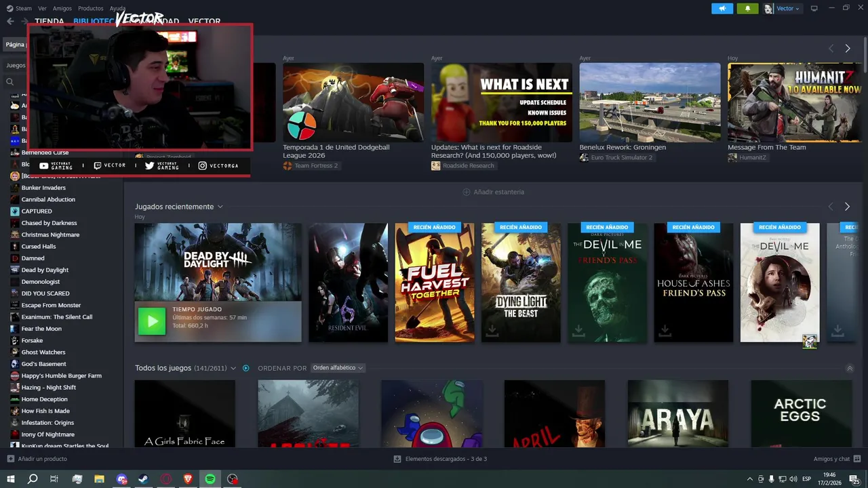The image size is (868, 488).
Task: Open Spotify from the taskbar
Action: click(210, 479)
